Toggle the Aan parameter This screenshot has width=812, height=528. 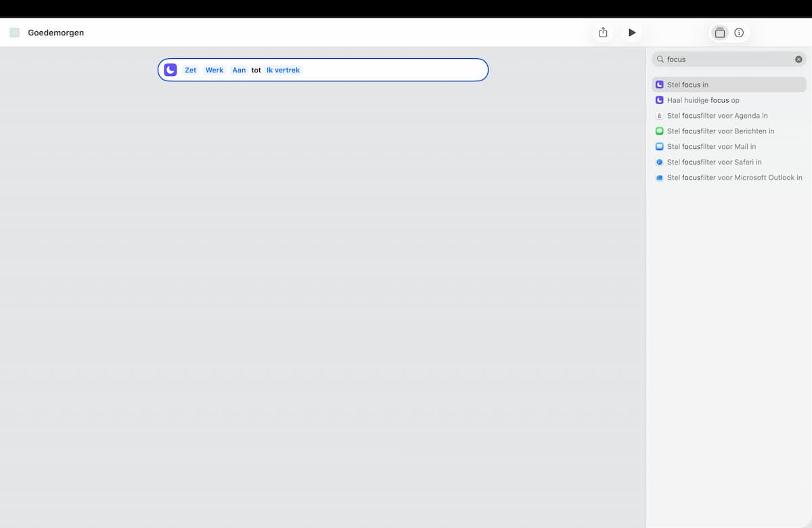click(x=239, y=70)
